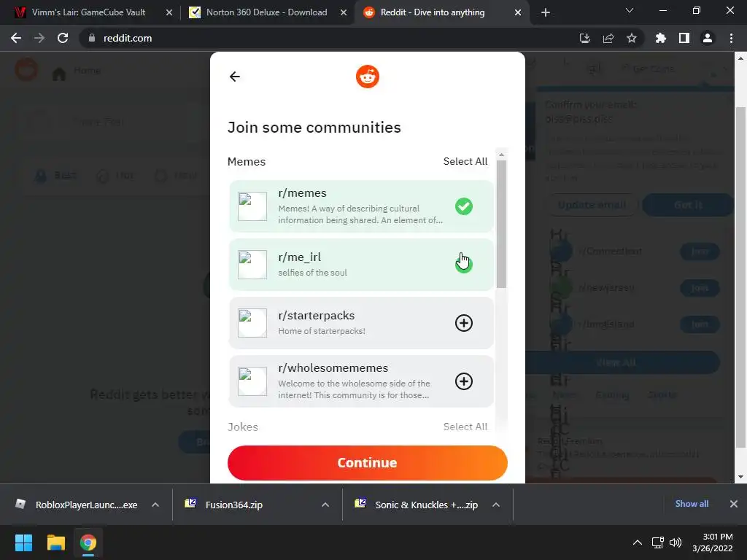Close the Norton 360 Deluxe tab

[x=344, y=13]
